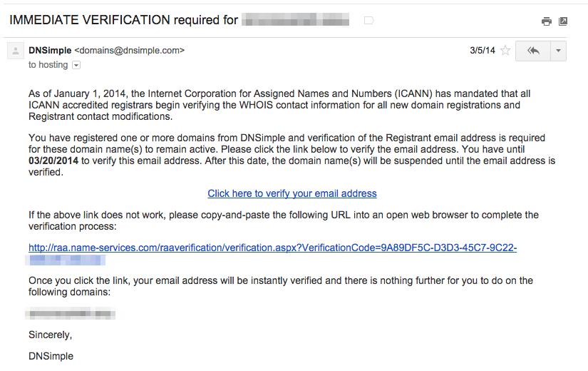Open the email in a new window
This screenshot has width=588, height=371.
click(563, 21)
